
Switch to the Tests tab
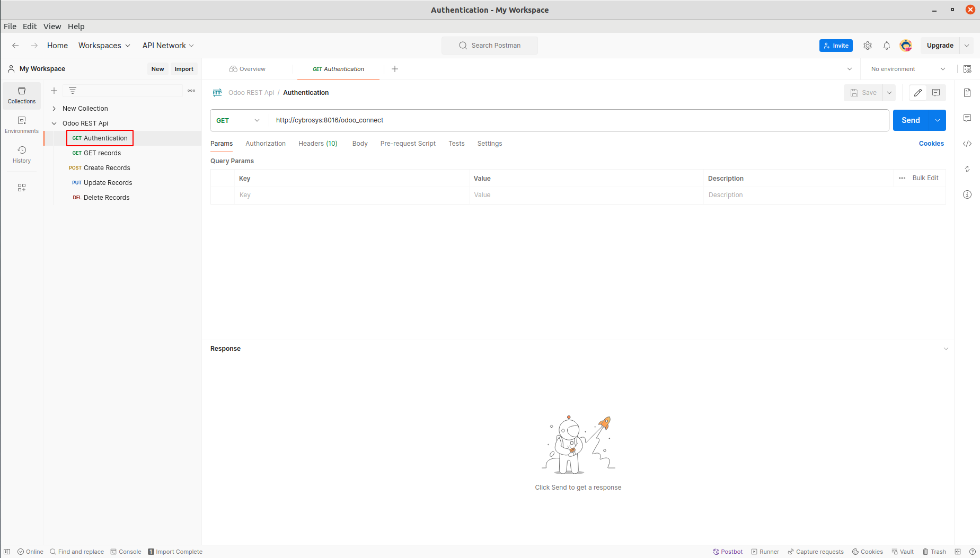(456, 144)
